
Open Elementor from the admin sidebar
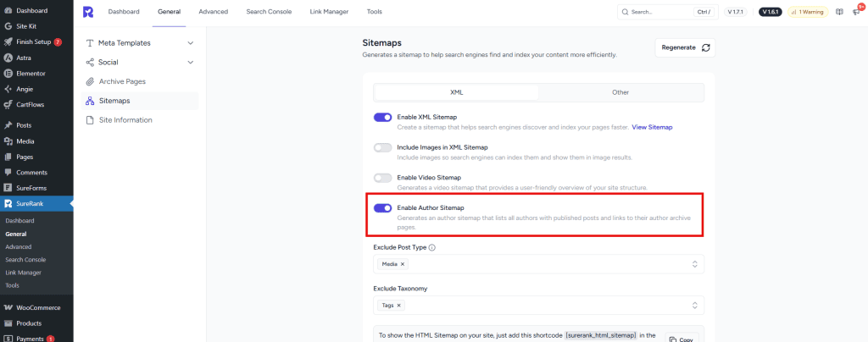click(31, 74)
